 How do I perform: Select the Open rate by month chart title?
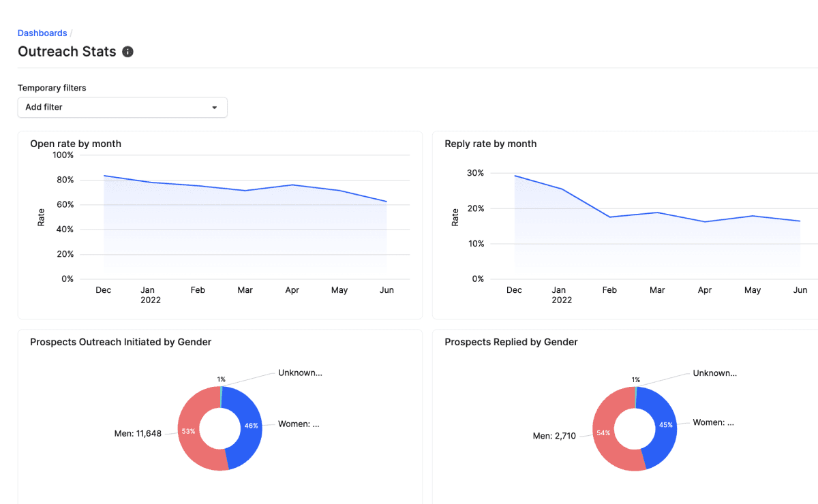pos(75,144)
